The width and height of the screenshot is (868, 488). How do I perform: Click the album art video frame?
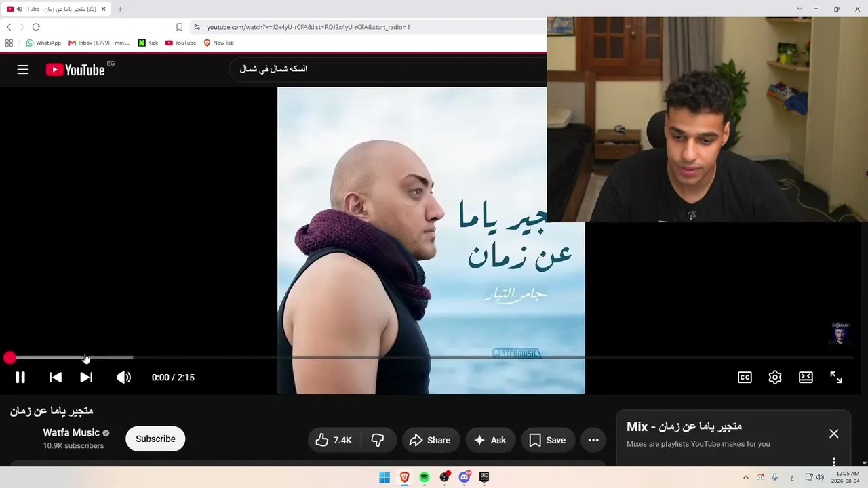(431, 241)
